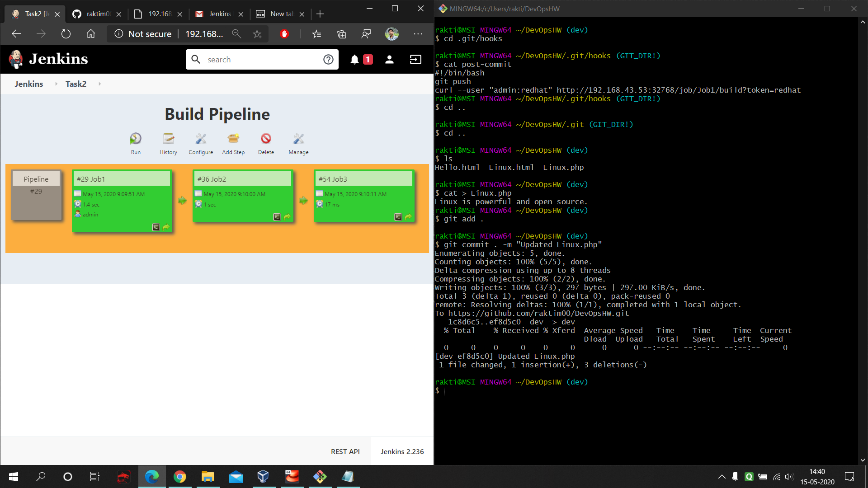Image resolution: width=868 pixels, height=488 pixels.
Task: Click the Run pipeline icon
Action: coord(136,139)
